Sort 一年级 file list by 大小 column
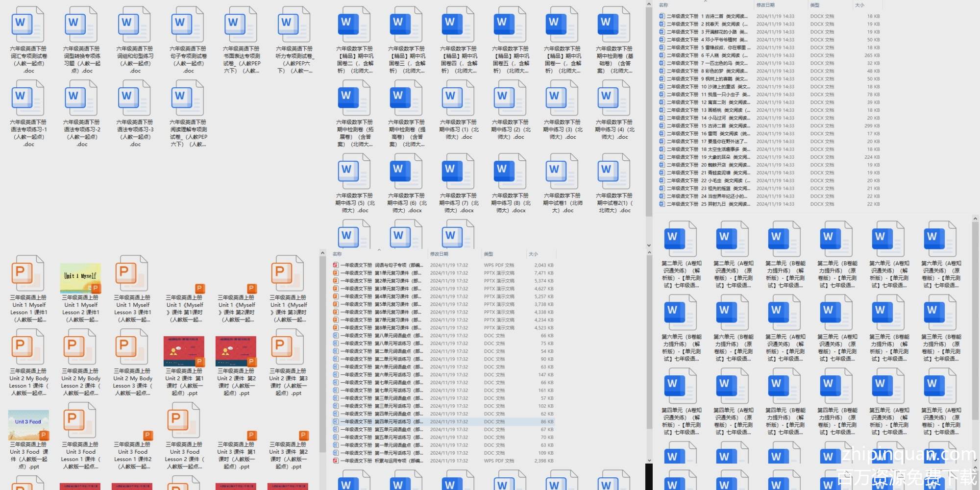Image resolution: width=980 pixels, height=490 pixels. [533, 254]
